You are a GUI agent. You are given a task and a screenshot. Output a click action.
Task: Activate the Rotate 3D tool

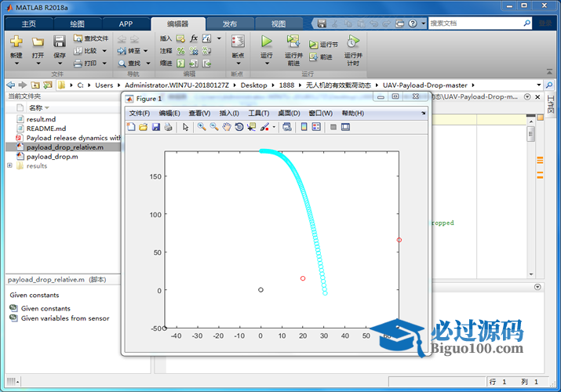239,127
